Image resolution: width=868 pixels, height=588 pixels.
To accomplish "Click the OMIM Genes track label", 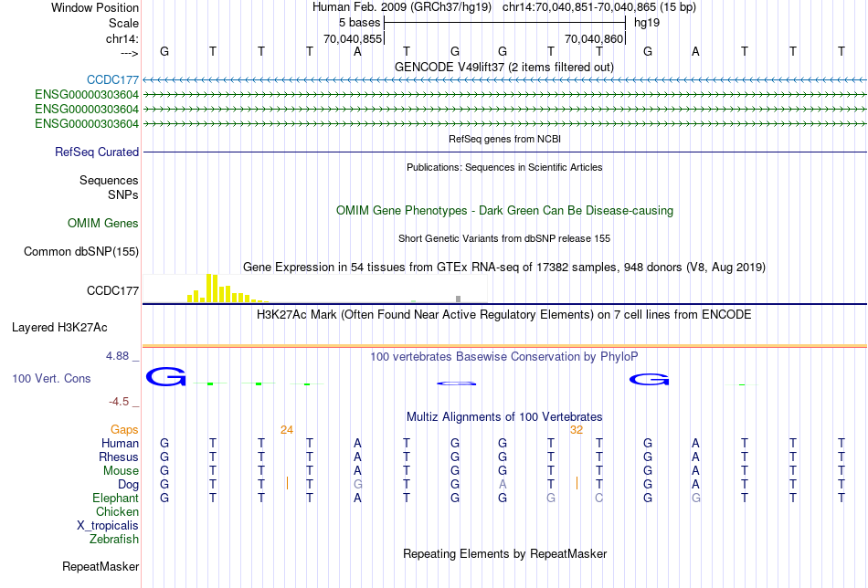I will coord(103,223).
